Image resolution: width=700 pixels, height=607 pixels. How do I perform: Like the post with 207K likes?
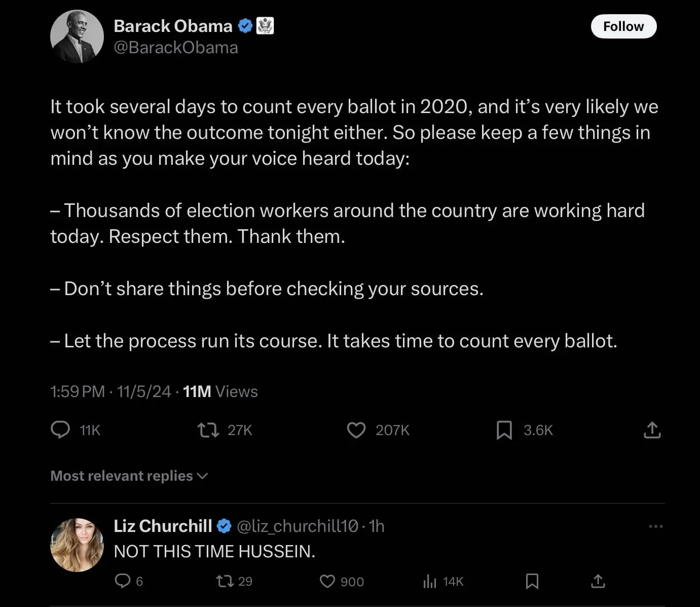point(356,430)
